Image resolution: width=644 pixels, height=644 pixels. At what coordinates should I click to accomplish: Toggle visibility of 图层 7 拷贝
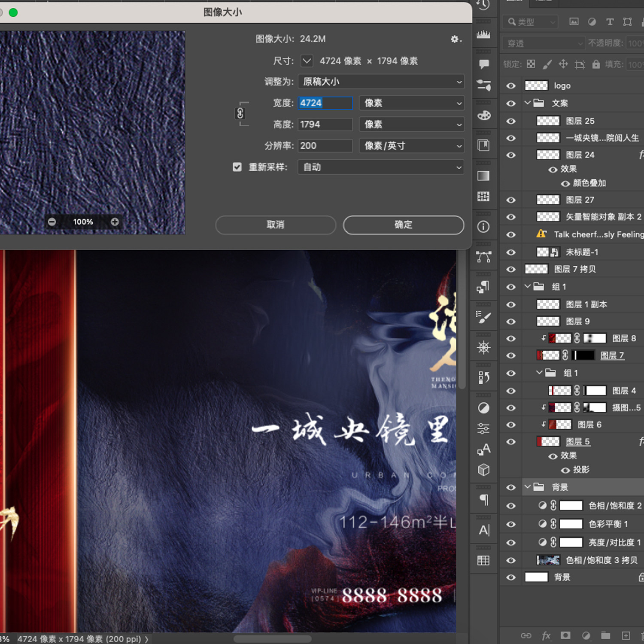[511, 270]
